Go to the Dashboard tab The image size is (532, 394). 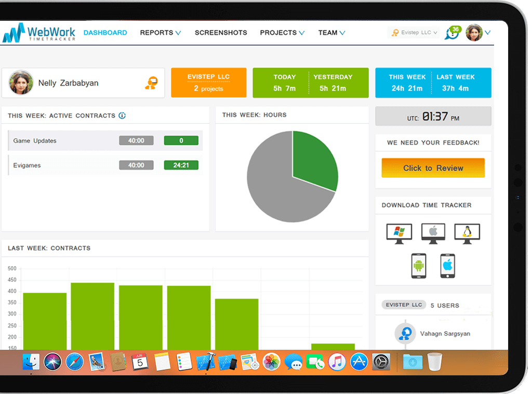click(x=105, y=33)
